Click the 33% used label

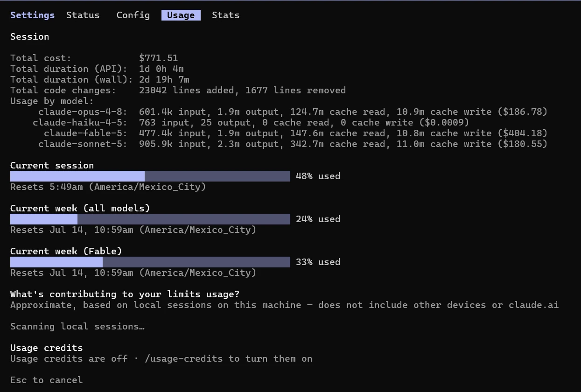[x=318, y=262]
